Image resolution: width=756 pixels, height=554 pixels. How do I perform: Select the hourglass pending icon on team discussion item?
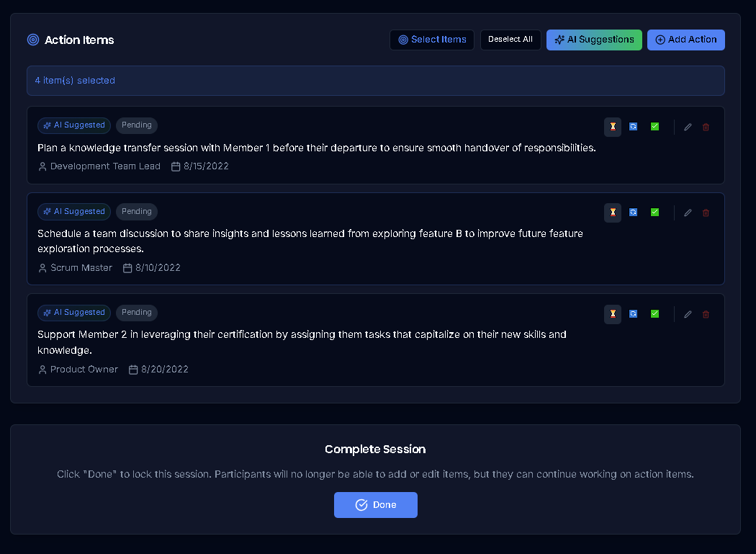point(612,213)
